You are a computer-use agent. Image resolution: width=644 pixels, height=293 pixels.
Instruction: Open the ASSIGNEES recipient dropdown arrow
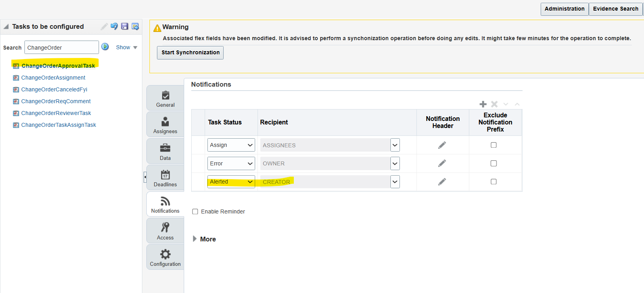click(x=395, y=145)
